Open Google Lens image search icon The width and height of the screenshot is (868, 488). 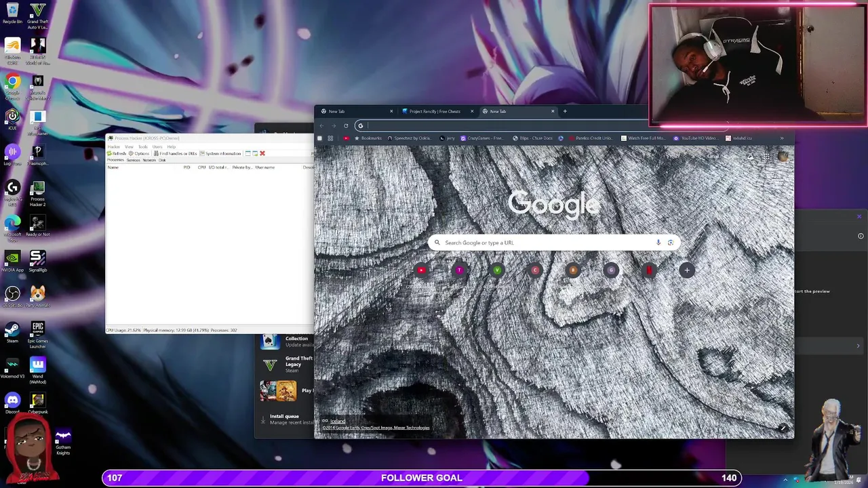coord(671,243)
